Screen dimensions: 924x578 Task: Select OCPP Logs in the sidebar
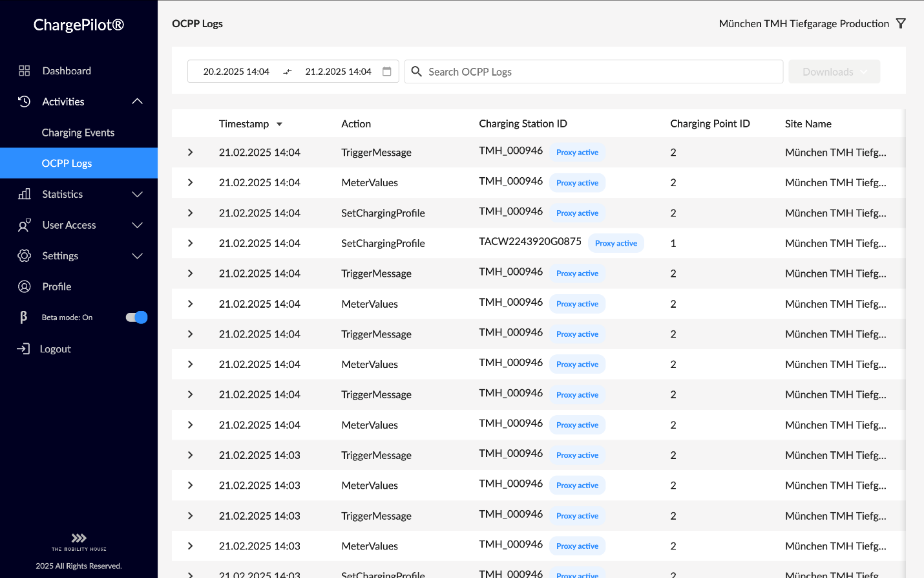67,164
